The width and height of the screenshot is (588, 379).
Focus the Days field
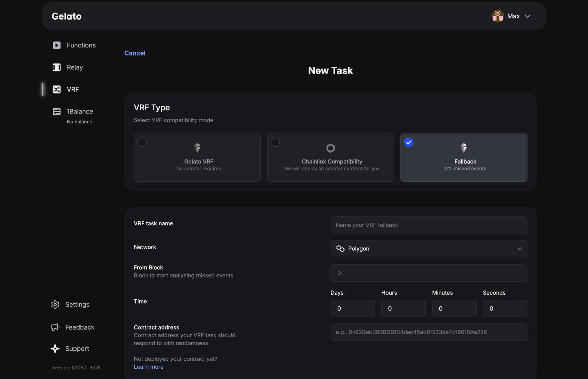[x=353, y=308]
